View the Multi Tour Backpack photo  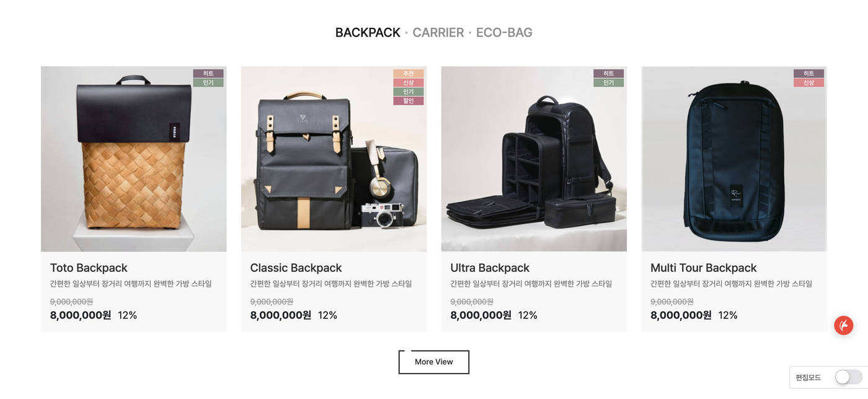click(x=734, y=159)
